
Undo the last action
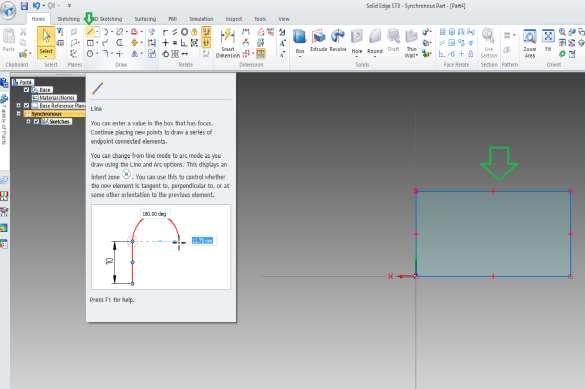click(36, 6)
